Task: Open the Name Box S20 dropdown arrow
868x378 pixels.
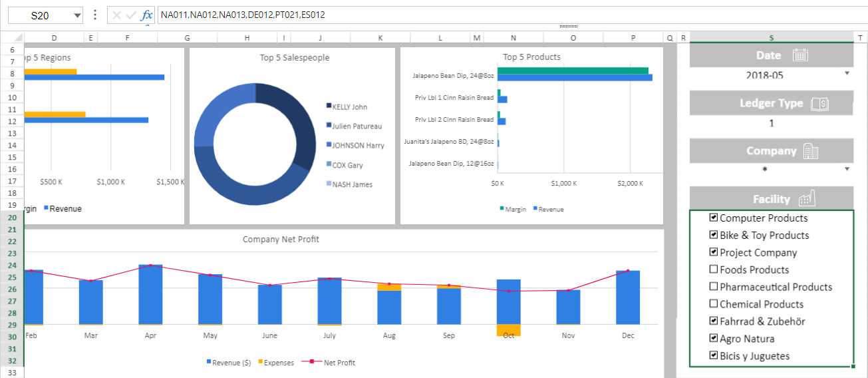Action: [78, 15]
